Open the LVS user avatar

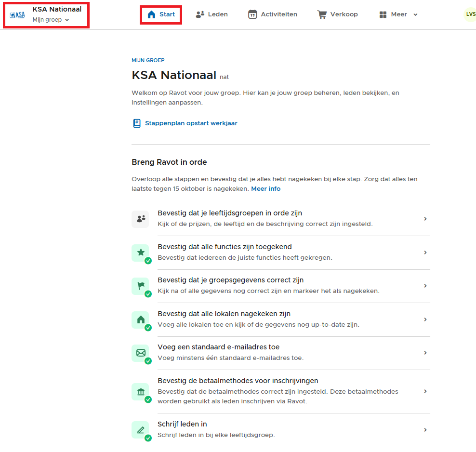click(x=470, y=14)
